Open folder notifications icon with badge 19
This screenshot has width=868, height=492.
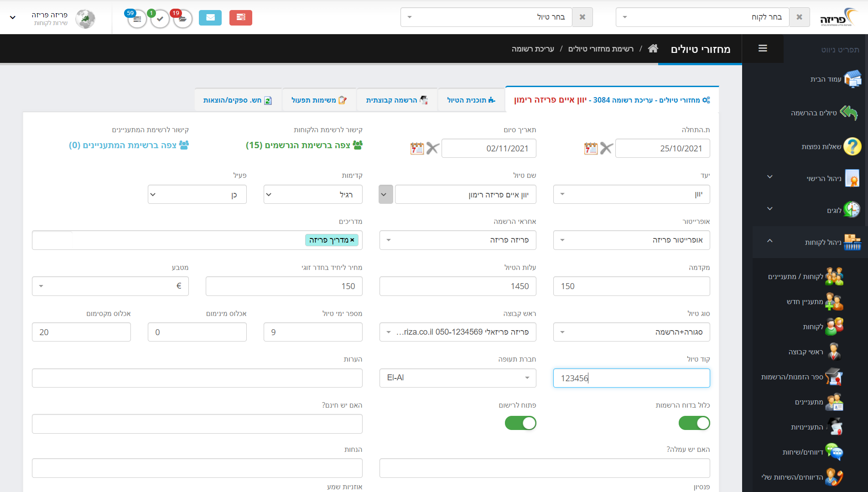coord(183,19)
